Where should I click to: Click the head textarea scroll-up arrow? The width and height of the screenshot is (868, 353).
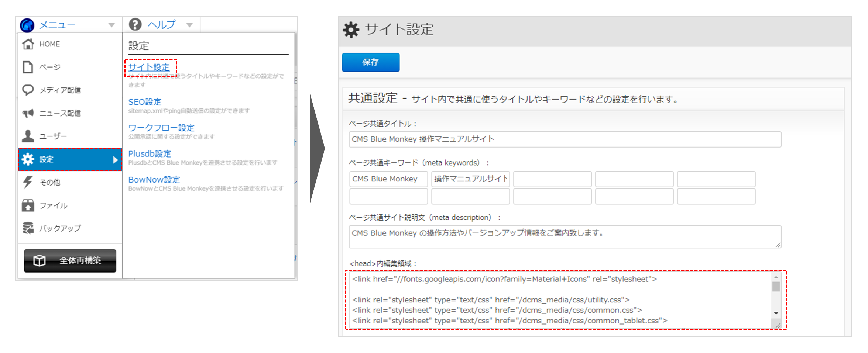pyautogui.click(x=776, y=277)
